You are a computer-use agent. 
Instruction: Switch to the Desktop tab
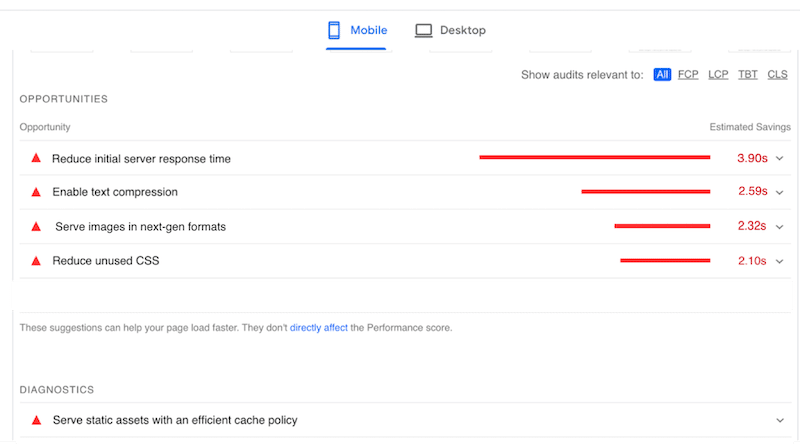click(451, 31)
